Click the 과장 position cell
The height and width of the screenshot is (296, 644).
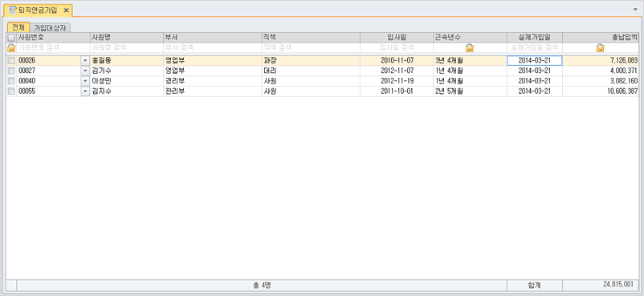pyautogui.click(x=311, y=60)
